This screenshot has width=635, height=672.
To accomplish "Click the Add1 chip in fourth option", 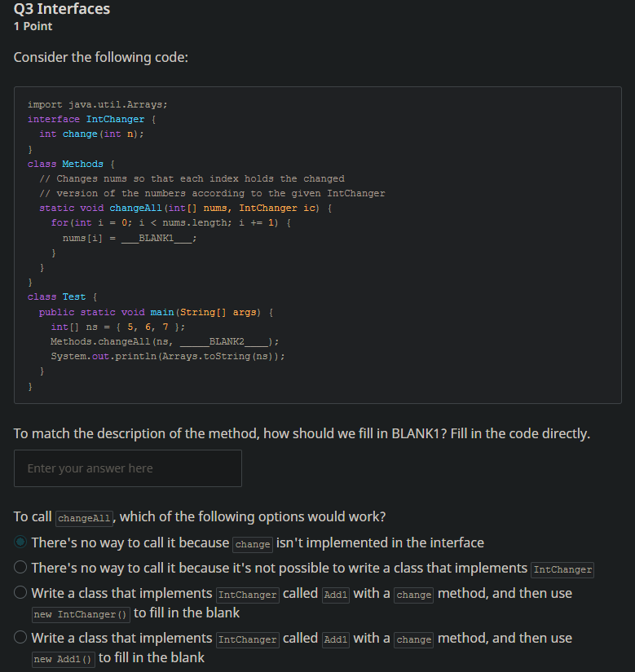I will 335,639.
